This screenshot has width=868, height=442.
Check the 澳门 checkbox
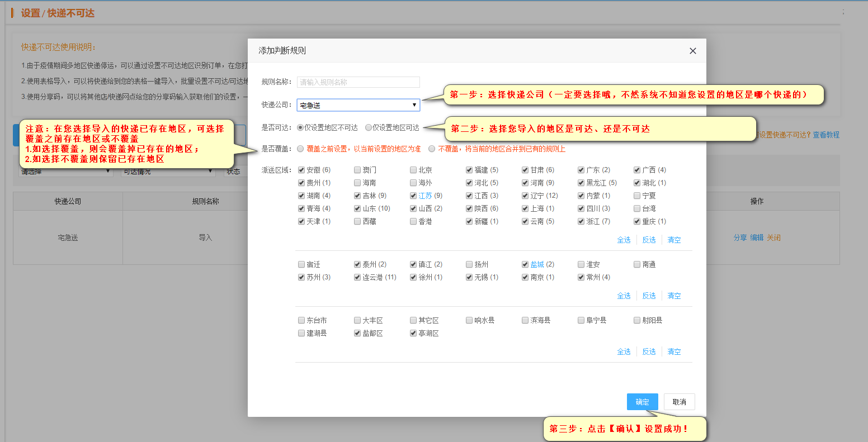click(357, 170)
